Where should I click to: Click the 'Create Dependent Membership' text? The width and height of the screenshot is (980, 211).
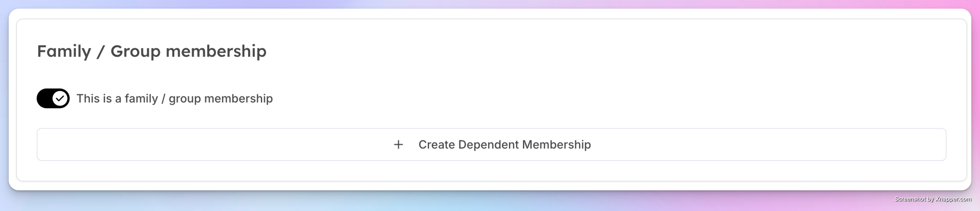click(x=504, y=144)
